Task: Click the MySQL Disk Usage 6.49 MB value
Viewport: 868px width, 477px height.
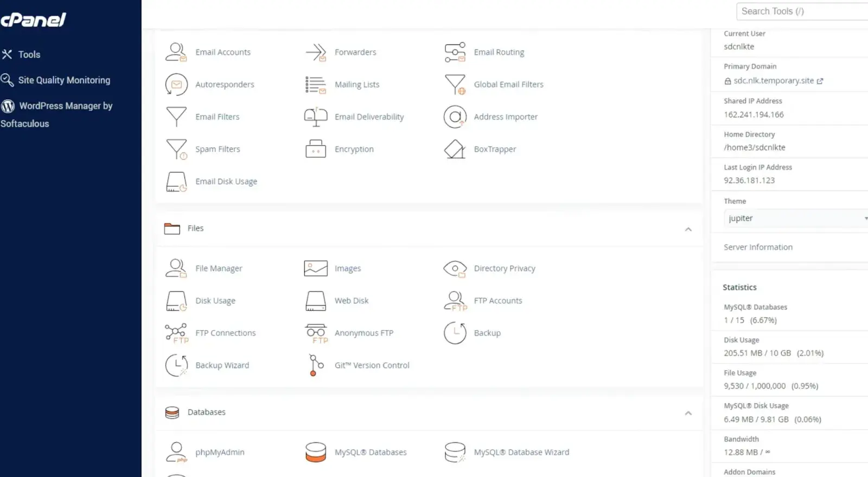Action: pyautogui.click(x=773, y=420)
